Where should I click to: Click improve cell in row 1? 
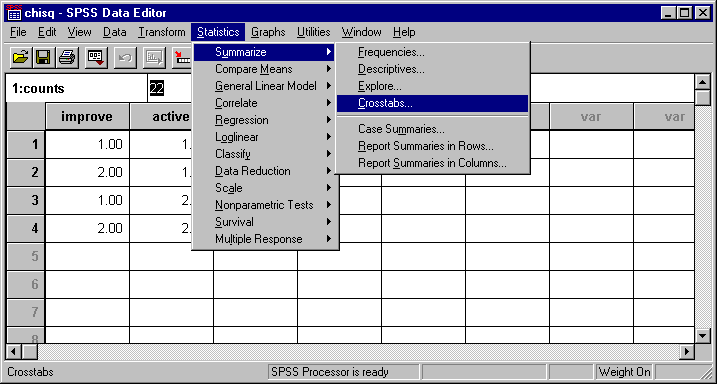87,144
